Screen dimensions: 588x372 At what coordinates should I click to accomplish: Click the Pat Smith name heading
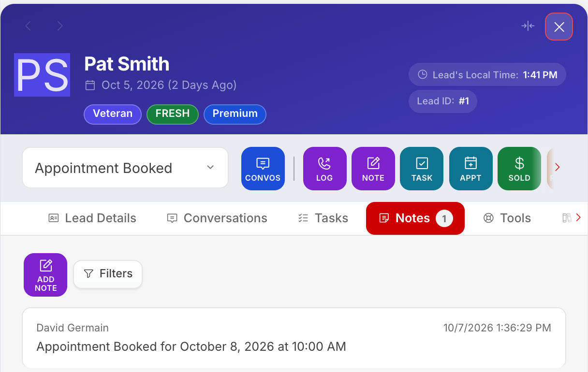(x=127, y=64)
